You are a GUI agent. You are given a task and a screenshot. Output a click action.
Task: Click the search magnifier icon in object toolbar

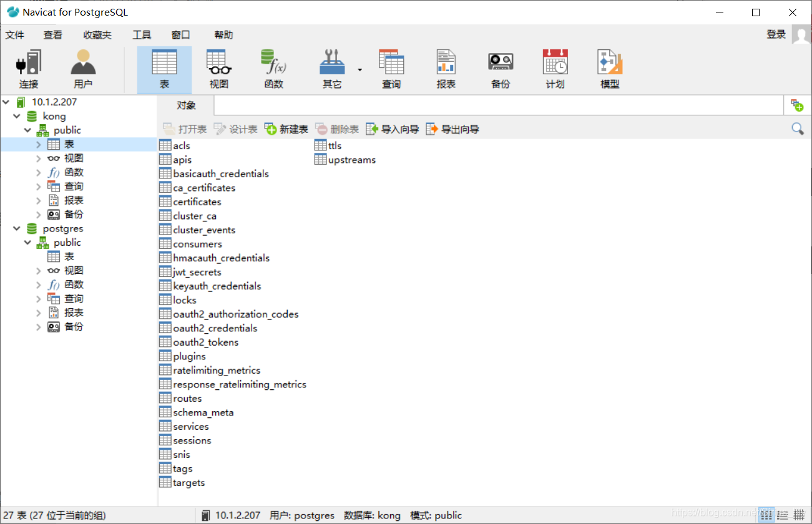[798, 129]
